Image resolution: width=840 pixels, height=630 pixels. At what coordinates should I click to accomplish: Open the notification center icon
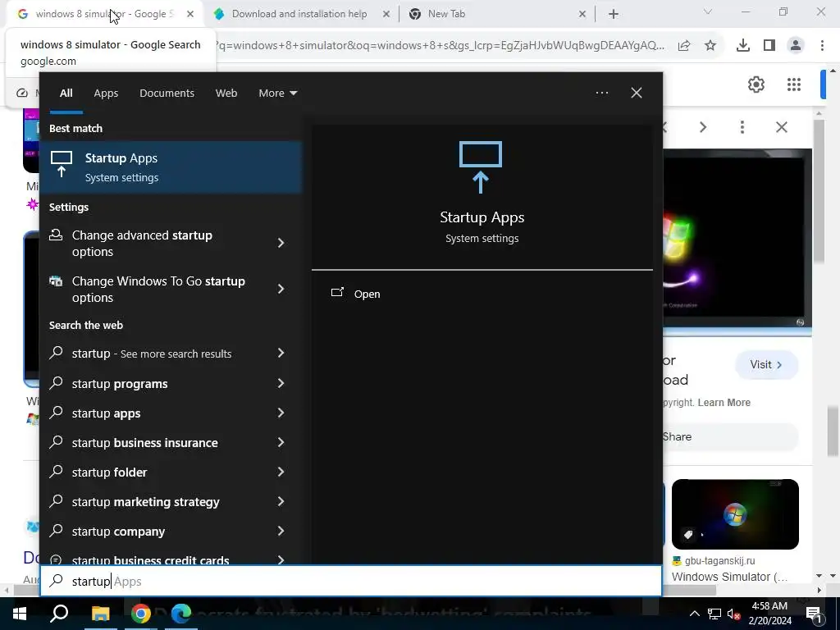pos(814,614)
